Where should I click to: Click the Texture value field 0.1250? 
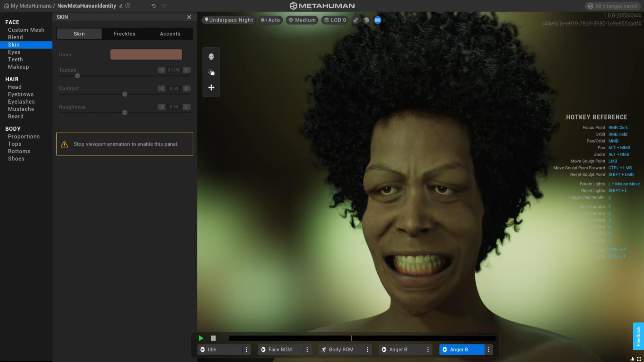(174, 70)
